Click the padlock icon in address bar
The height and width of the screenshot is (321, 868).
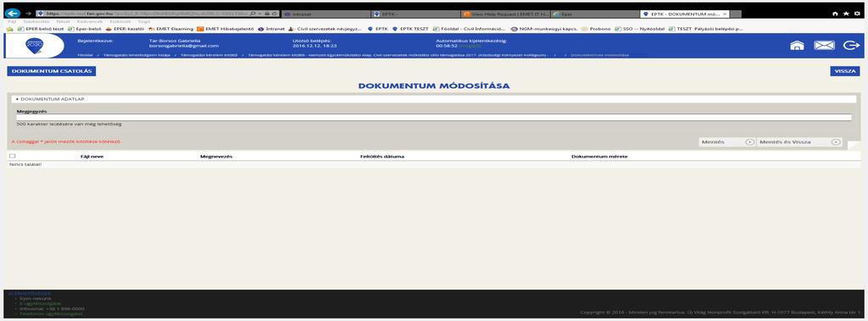pyautogui.click(x=267, y=14)
